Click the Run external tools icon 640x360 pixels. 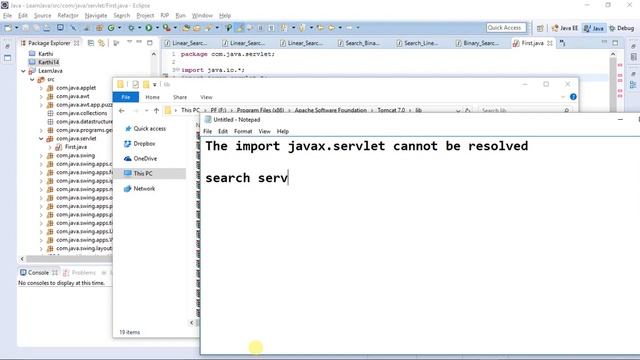[x=167, y=28]
